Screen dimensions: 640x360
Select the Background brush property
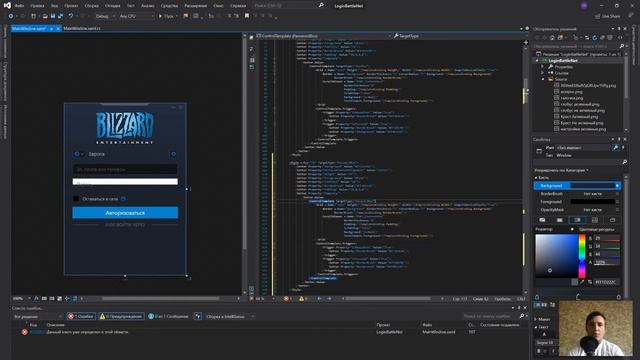[x=577, y=186]
